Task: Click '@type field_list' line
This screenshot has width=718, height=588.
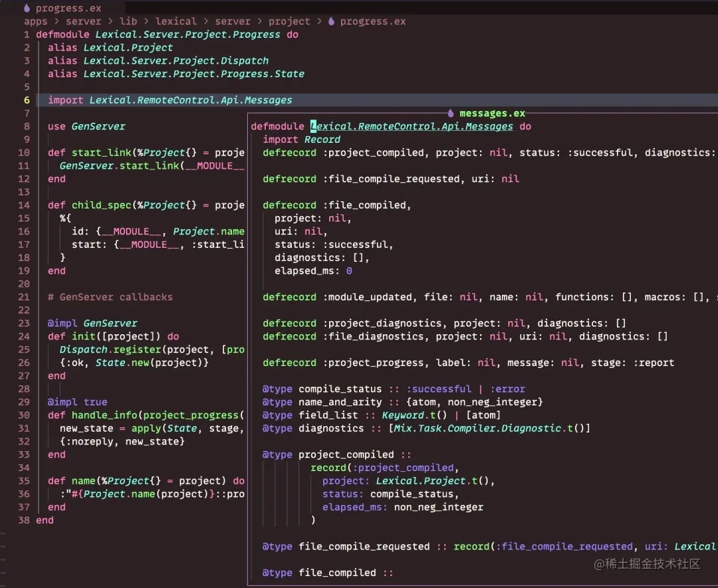Action: pyautogui.click(x=382, y=415)
